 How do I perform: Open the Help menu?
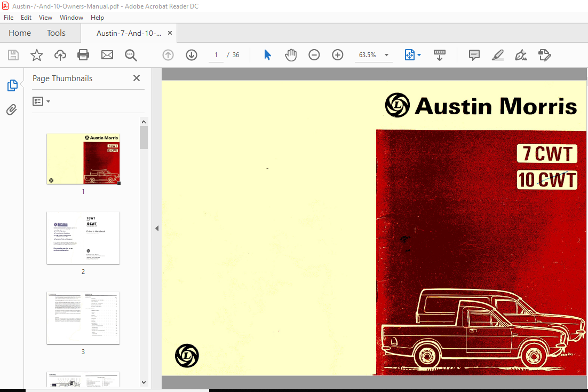tap(97, 18)
